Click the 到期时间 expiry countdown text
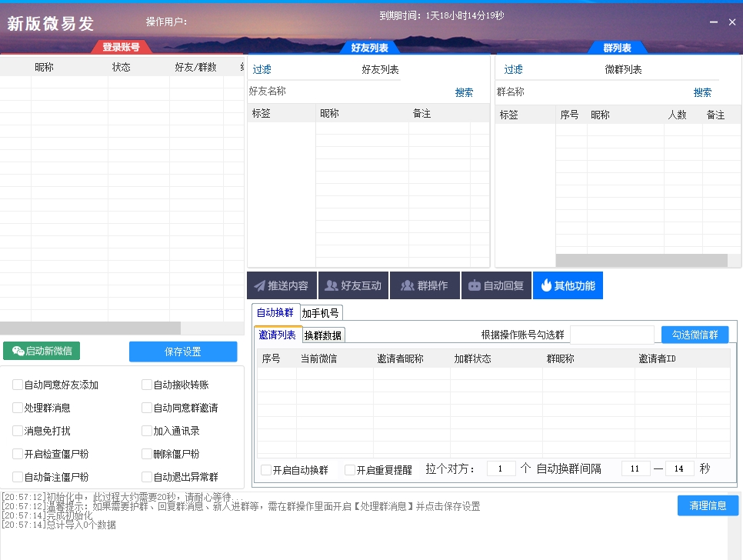 pos(441,15)
